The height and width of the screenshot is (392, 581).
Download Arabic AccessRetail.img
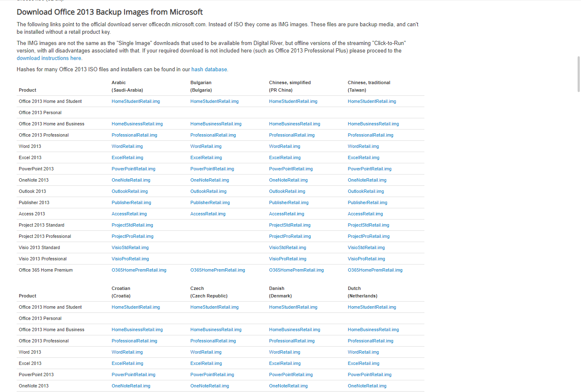click(x=129, y=214)
